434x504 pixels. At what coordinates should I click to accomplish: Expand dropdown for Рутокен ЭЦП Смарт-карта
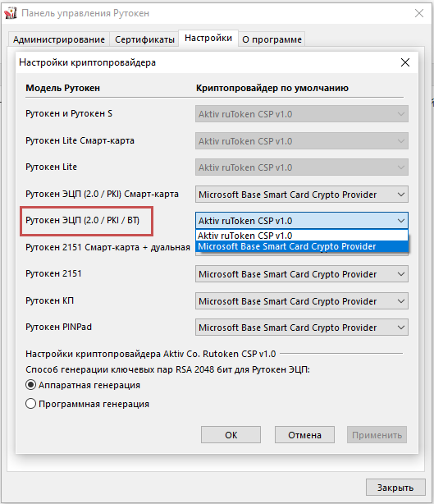302,195
